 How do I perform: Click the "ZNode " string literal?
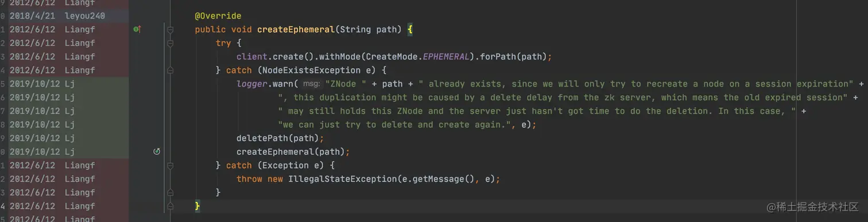346,84
